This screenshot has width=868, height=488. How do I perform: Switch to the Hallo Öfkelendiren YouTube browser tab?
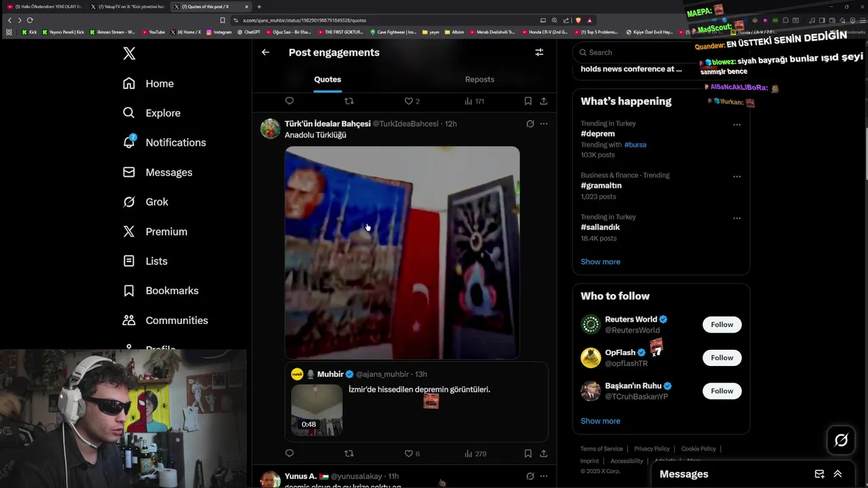point(45,7)
